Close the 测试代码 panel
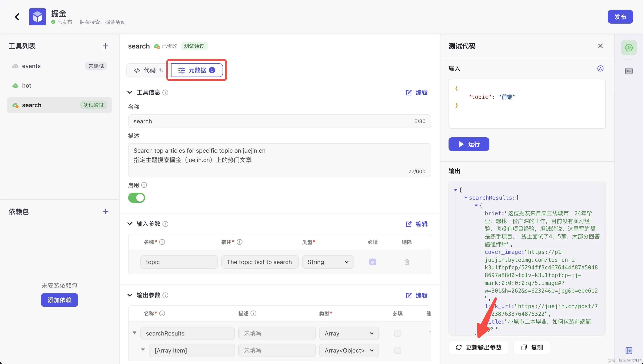643x364 pixels. (x=600, y=46)
